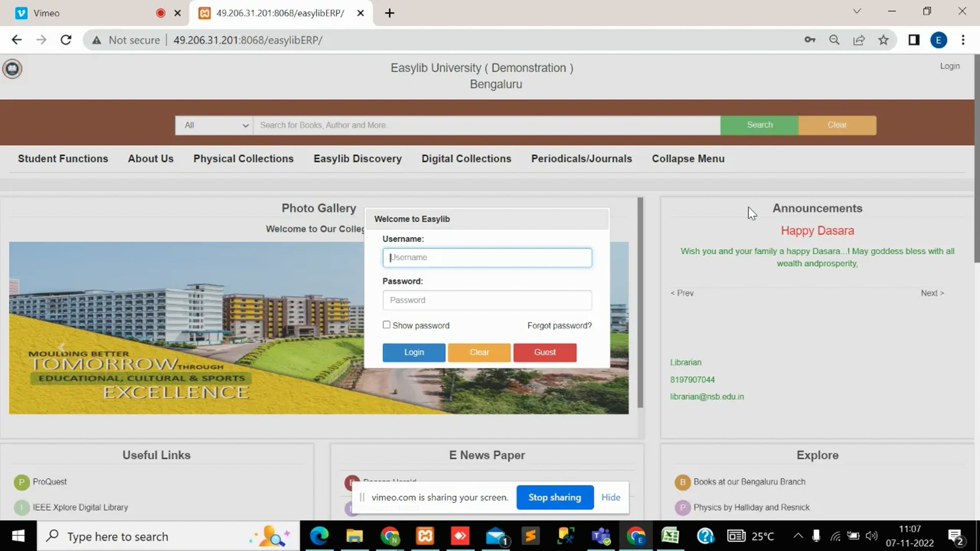This screenshot has height=551, width=980.
Task: Open Microsoft Edge from taskbar
Action: [319, 536]
